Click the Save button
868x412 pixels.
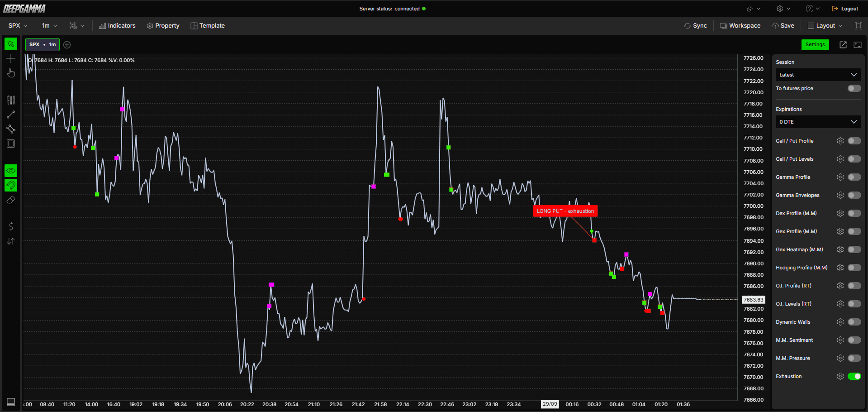pos(783,26)
